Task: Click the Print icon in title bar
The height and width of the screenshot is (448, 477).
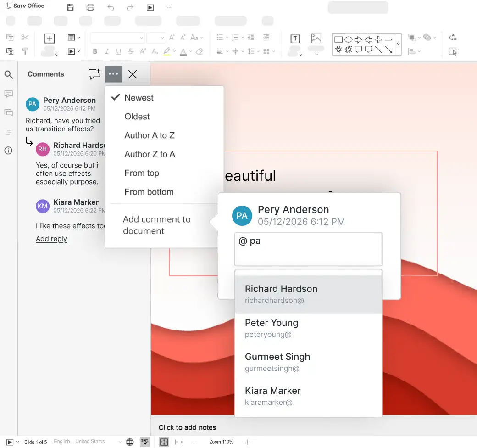Action: pos(90,7)
